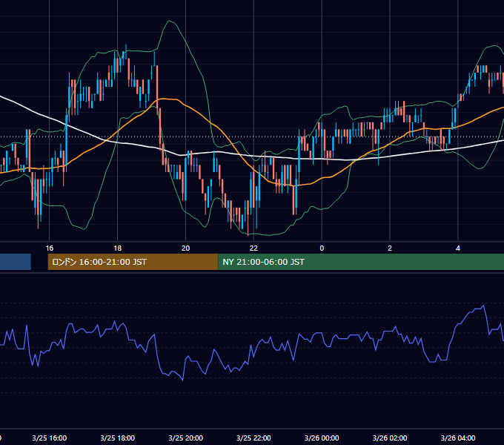
Task: Click the 3/25 22:00 date label
Action: pyautogui.click(x=253, y=438)
